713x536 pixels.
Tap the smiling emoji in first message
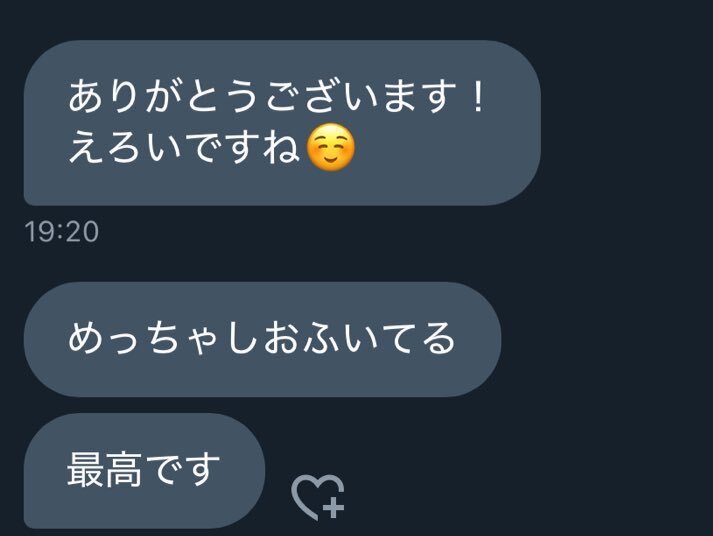click(x=331, y=147)
